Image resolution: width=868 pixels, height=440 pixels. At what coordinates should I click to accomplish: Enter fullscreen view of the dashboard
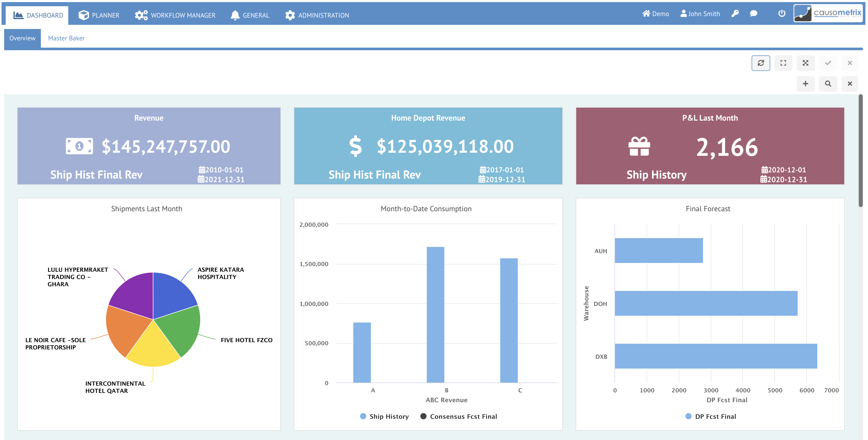pos(783,63)
